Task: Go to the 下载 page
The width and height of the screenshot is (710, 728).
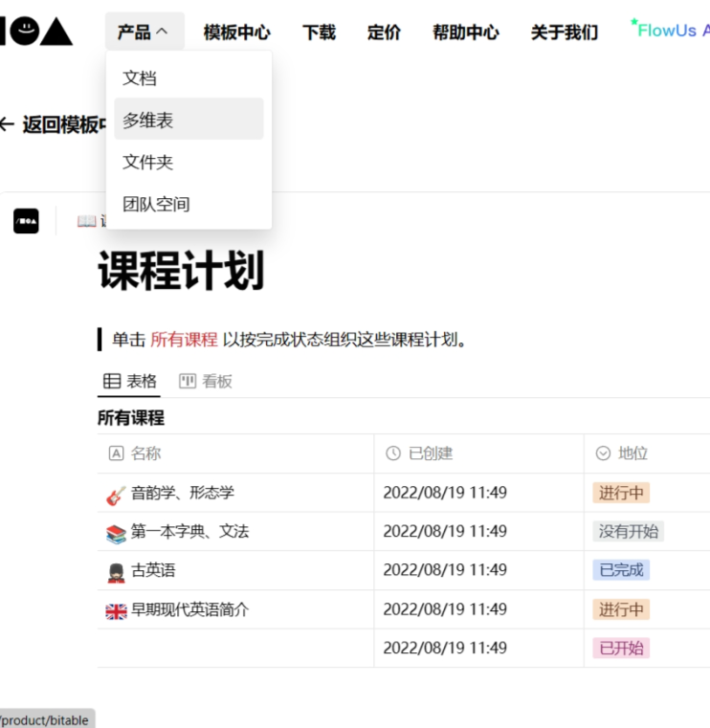Action: coord(319,32)
